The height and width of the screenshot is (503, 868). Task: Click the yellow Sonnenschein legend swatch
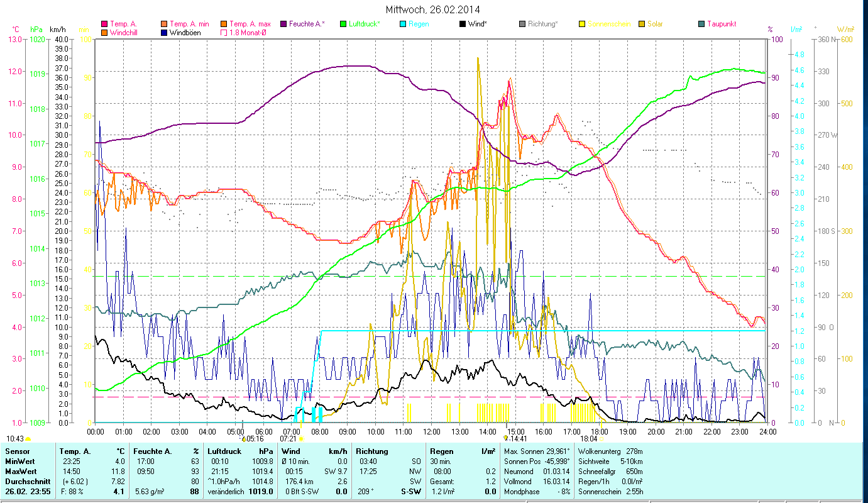point(581,24)
